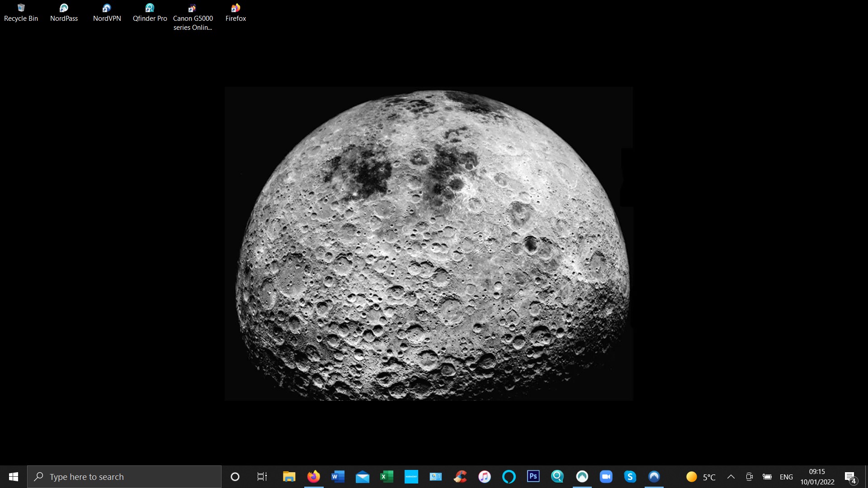Open CCleaner taskbar icon

click(x=460, y=477)
